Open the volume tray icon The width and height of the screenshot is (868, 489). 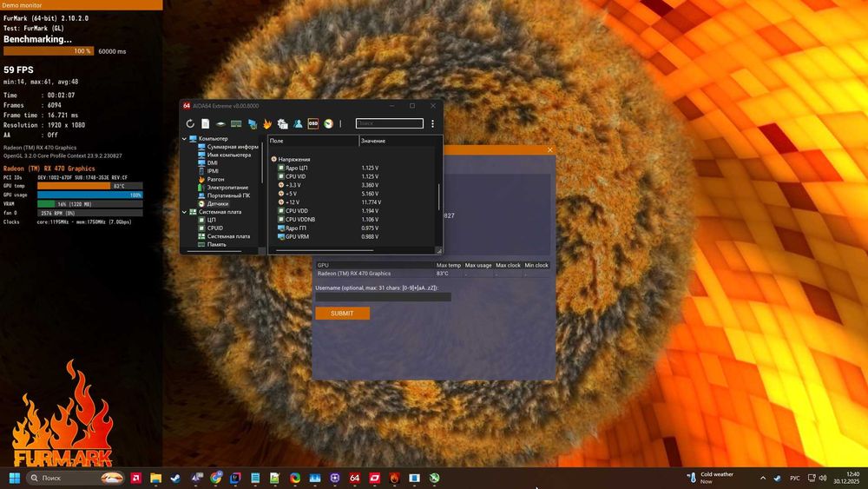(x=823, y=478)
